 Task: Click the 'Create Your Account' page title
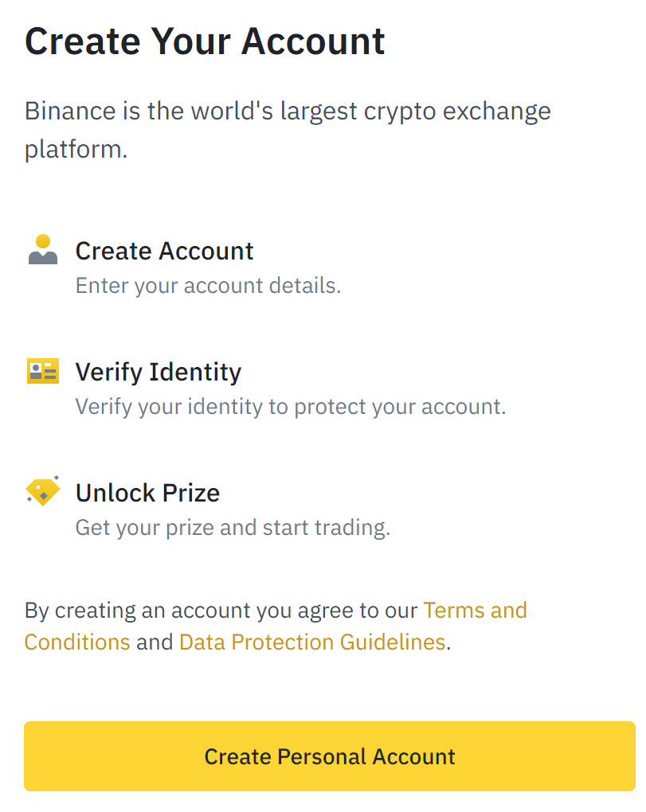pos(205,41)
